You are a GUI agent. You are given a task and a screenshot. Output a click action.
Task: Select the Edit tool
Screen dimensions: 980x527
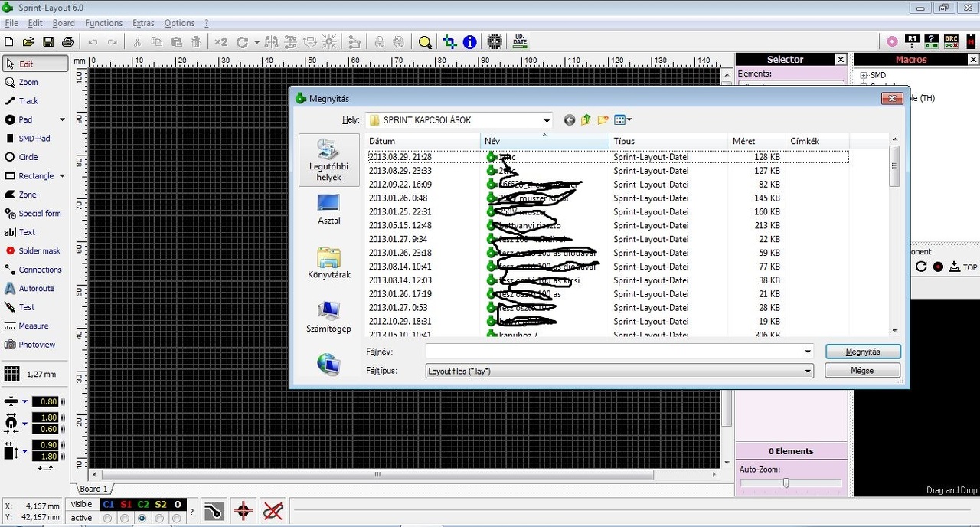click(35, 64)
